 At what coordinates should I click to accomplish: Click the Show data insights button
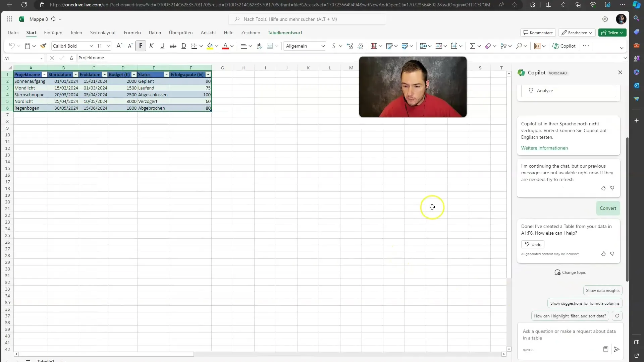pos(602,290)
